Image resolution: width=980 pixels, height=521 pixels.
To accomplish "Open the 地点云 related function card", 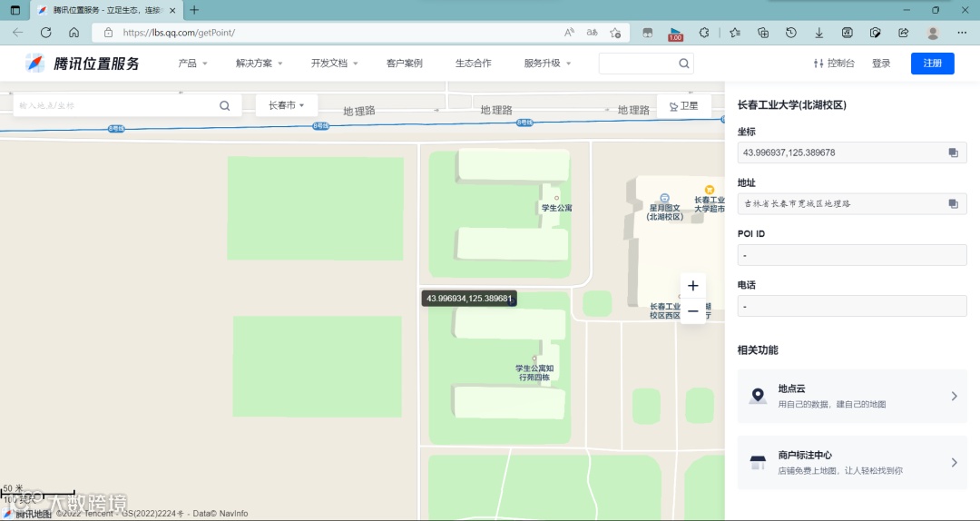I will click(x=852, y=396).
